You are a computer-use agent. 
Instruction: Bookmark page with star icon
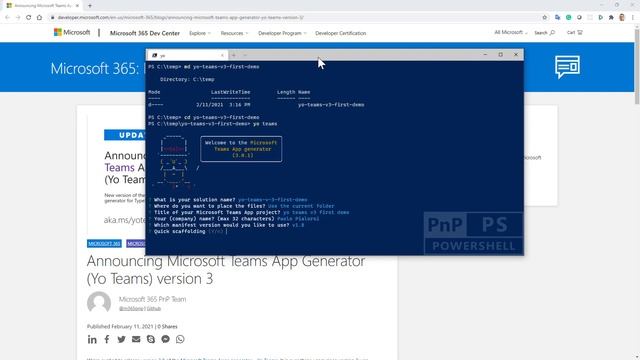click(544, 18)
